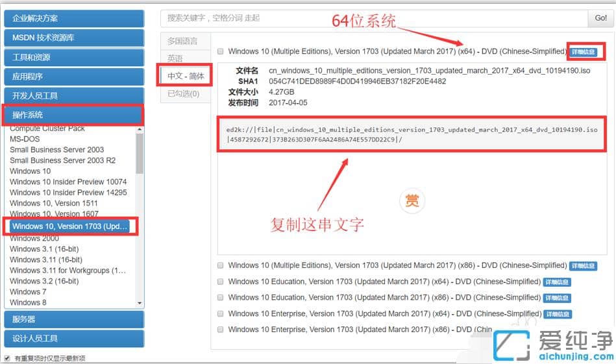Check the Windows 10 Multiple Editions x64 checkbox
Viewport: 616px width, 364px height.
[x=221, y=51]
